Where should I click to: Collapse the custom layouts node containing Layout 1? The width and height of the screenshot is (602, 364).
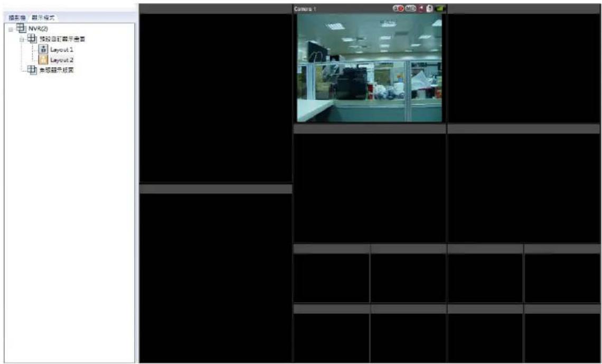click(22, 40)
